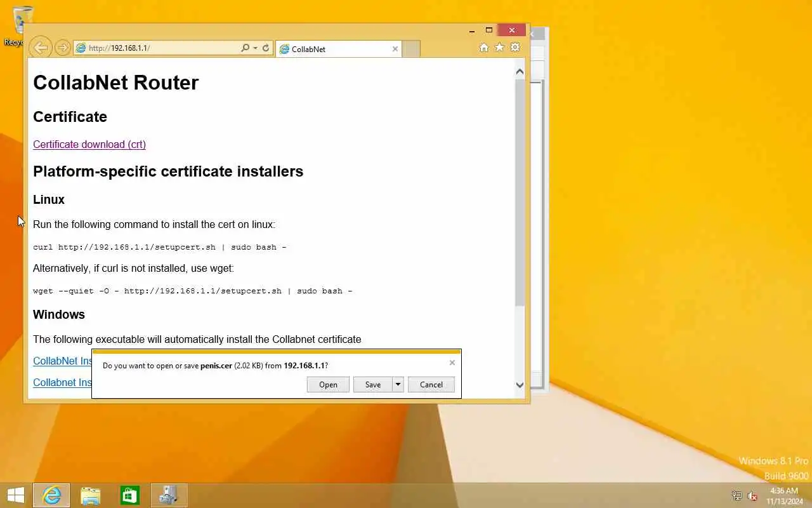Open the Home page icon
Image resolution: width=812 pixels, height=508 pixels.
pyautogui.click(x=484, y=48)
